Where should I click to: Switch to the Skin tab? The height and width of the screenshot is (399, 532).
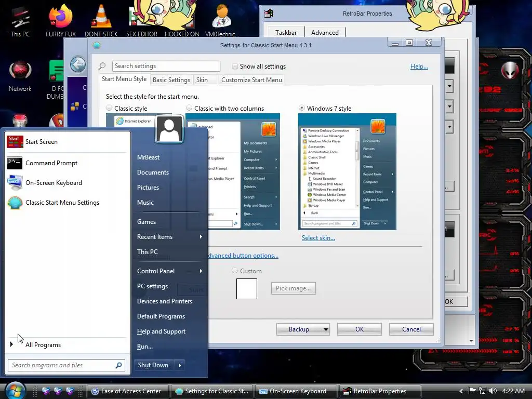tap(202, 79)
